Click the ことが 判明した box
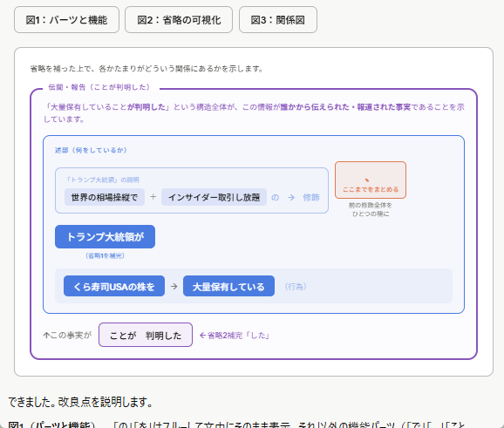 click(146, 335)
